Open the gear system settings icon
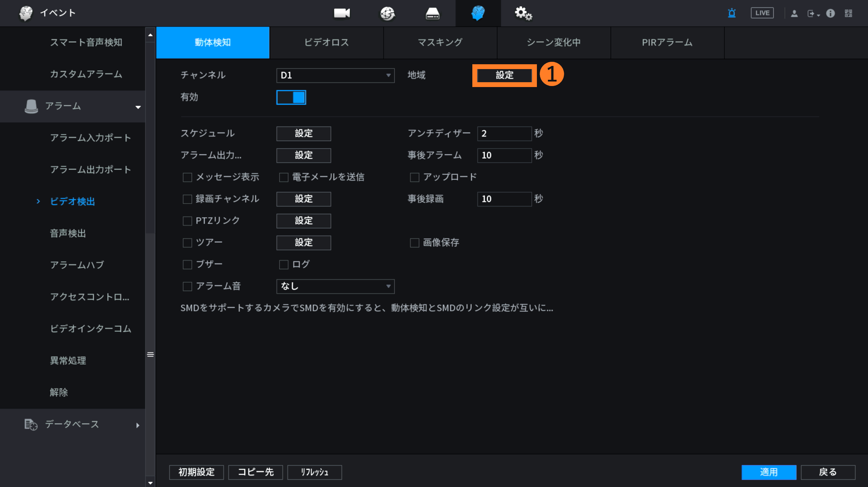868x487 pixels. pos(523,13)
